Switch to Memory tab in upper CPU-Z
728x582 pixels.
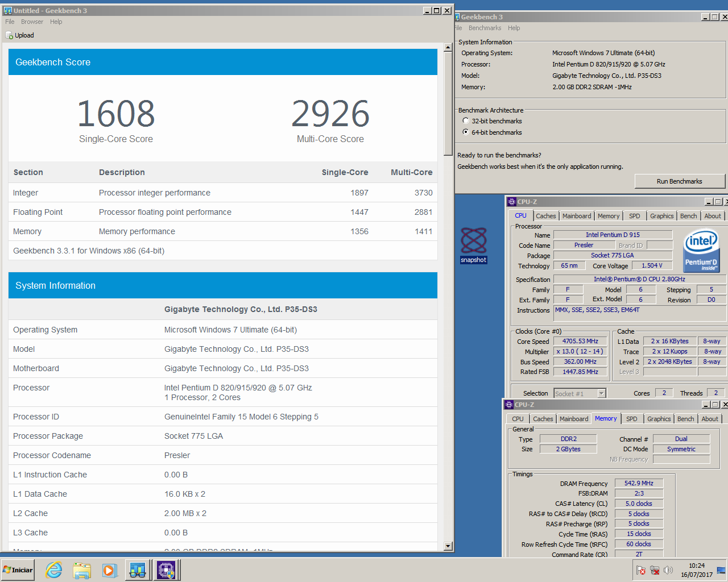click(609, 216)
